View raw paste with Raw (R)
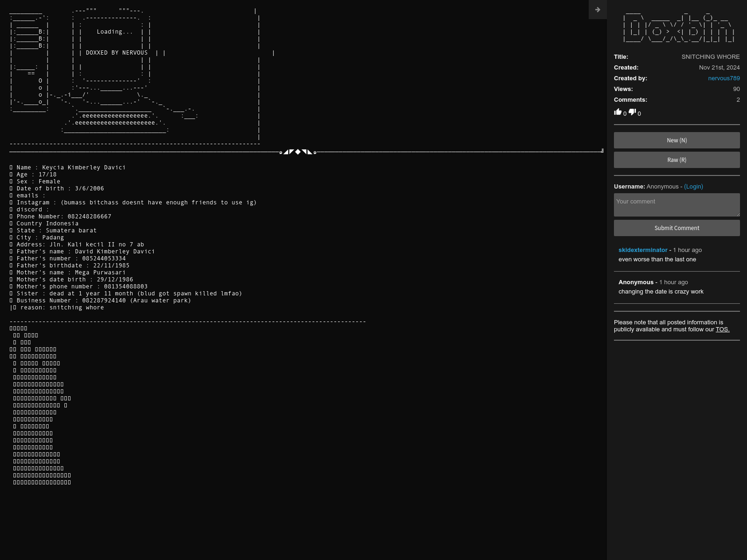 677,160
